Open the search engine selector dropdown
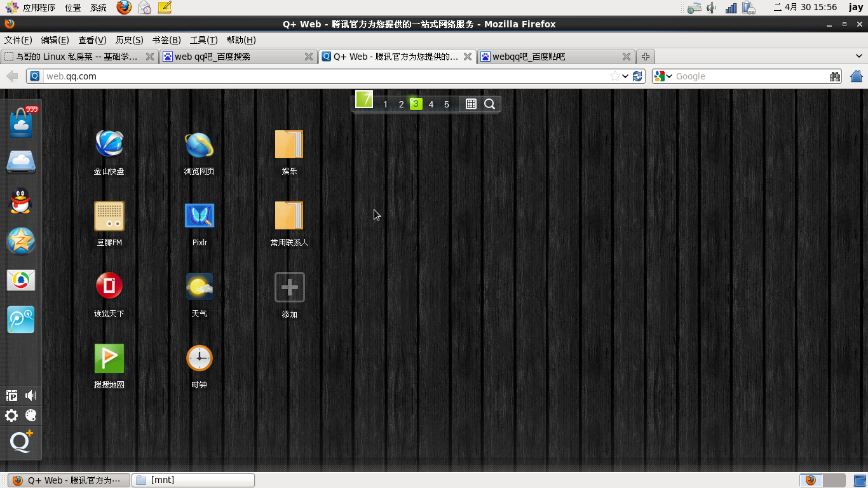The image size is (868, 488). [663, 76]
